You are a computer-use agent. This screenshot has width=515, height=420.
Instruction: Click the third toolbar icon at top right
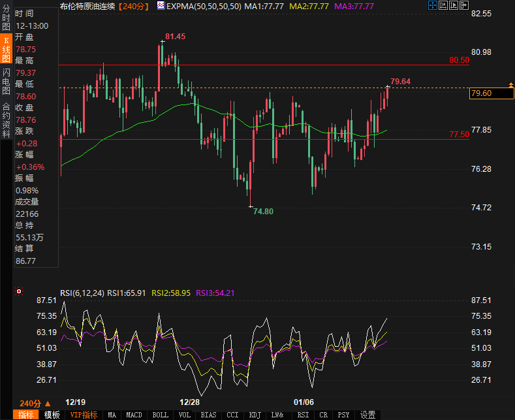click(454, 6)
